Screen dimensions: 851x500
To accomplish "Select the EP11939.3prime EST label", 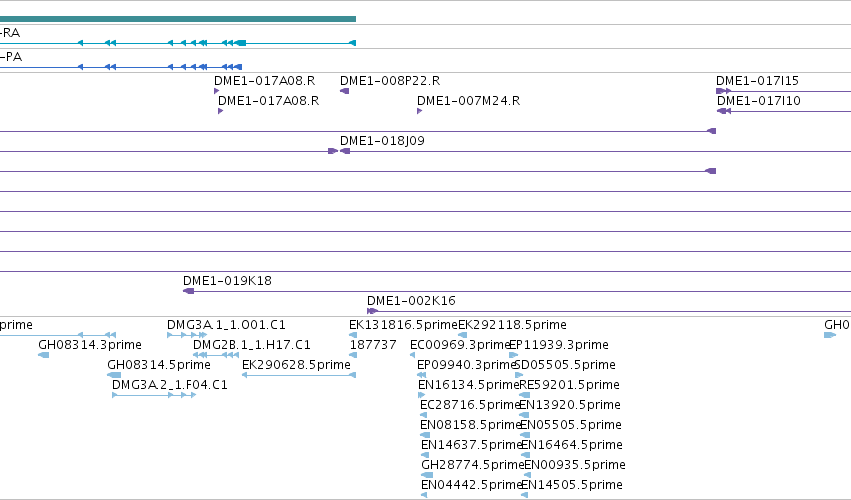I will pyautogui.click(x=558, y=345).
